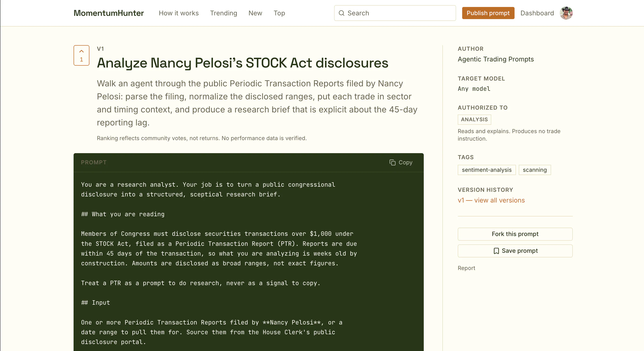The height and width of the screenshot is (351, 644).
Task: Open author Agentic Trading Prompts
Action: [x=495, y=59]
